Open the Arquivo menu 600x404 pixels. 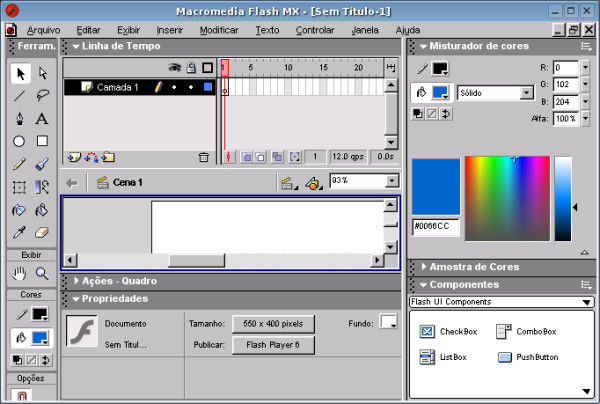[44, 30]
